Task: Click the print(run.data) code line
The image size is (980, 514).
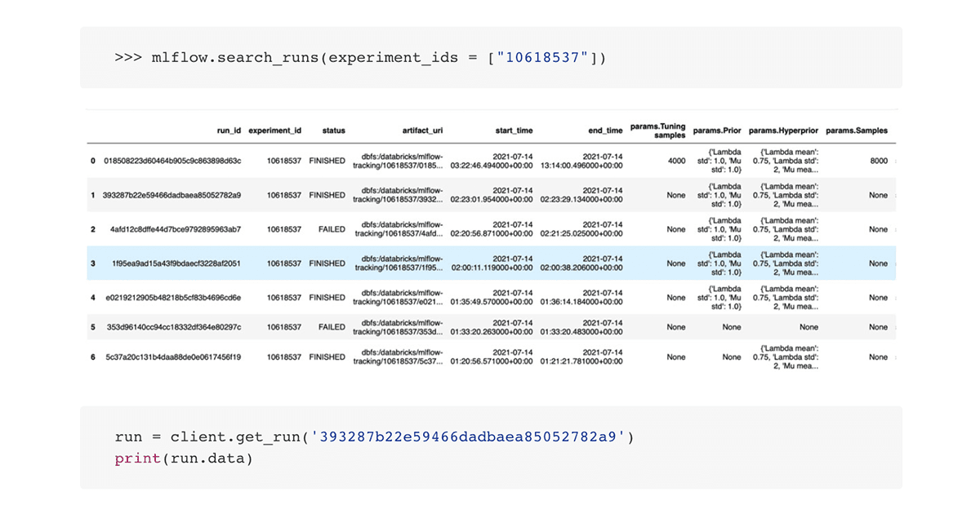Action: (x=184, y=459)
